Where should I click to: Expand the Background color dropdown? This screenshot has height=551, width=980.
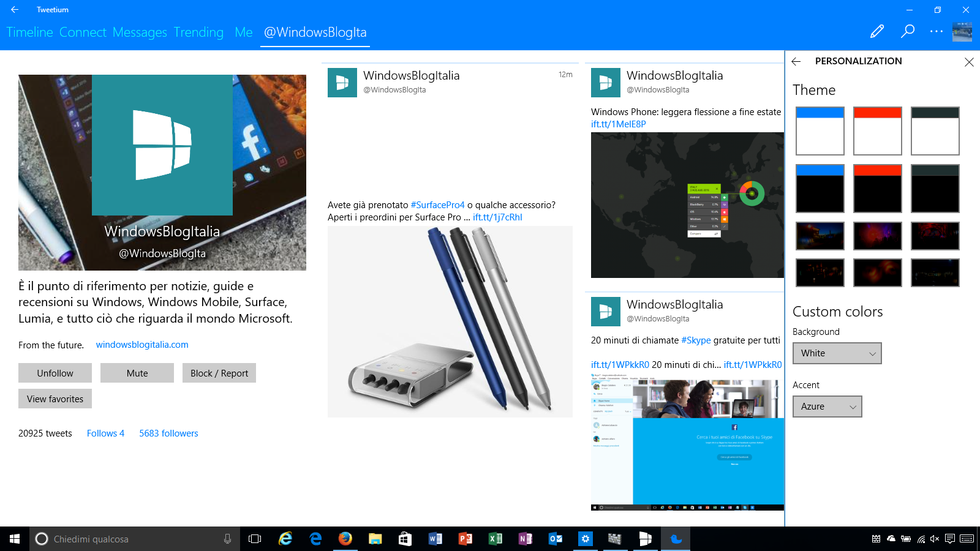(x=837, y=353)
